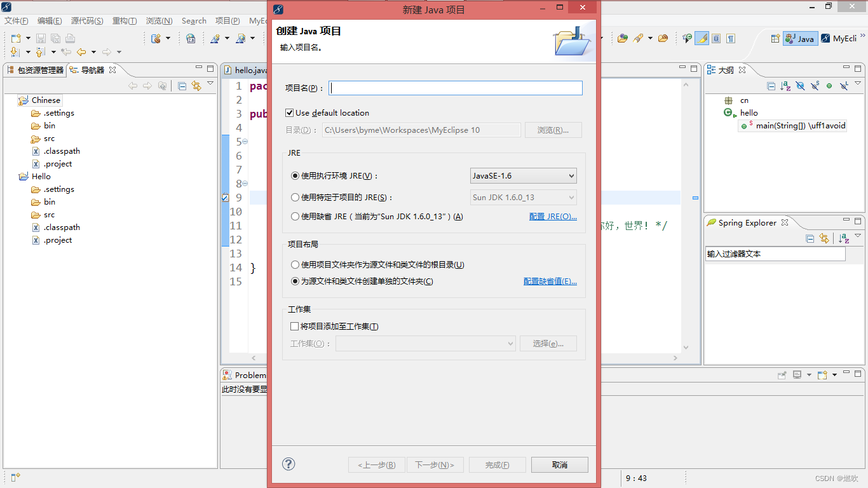868x488 pixels.
Task: Click the Previous Annotation up-arrow icon
Action: click(41, 52)
